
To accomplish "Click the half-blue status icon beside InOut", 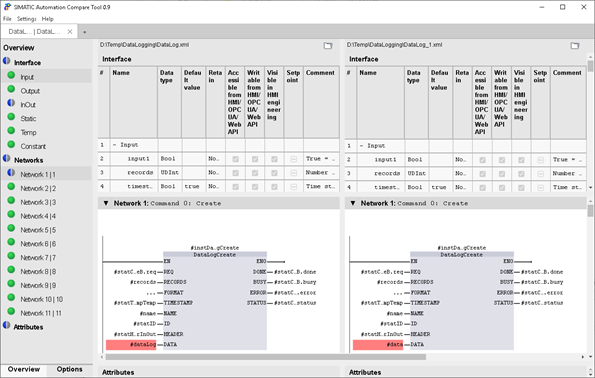I will [x=11, y=103].
